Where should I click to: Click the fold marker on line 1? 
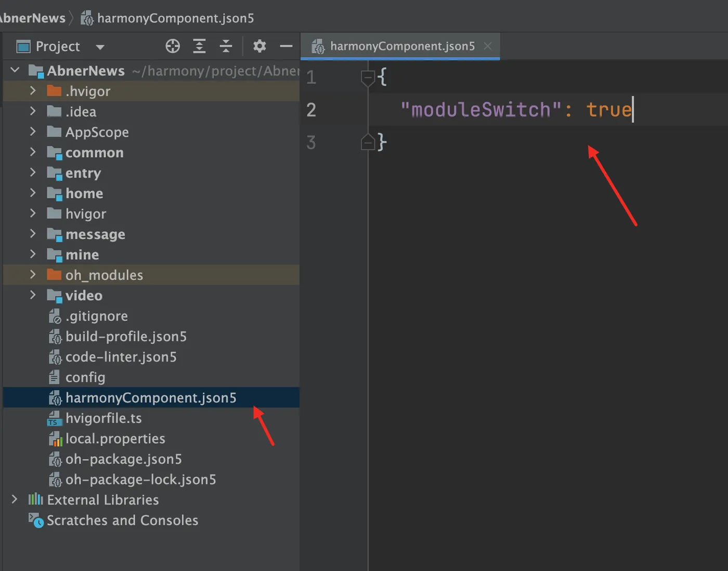[x=368, y=78]
